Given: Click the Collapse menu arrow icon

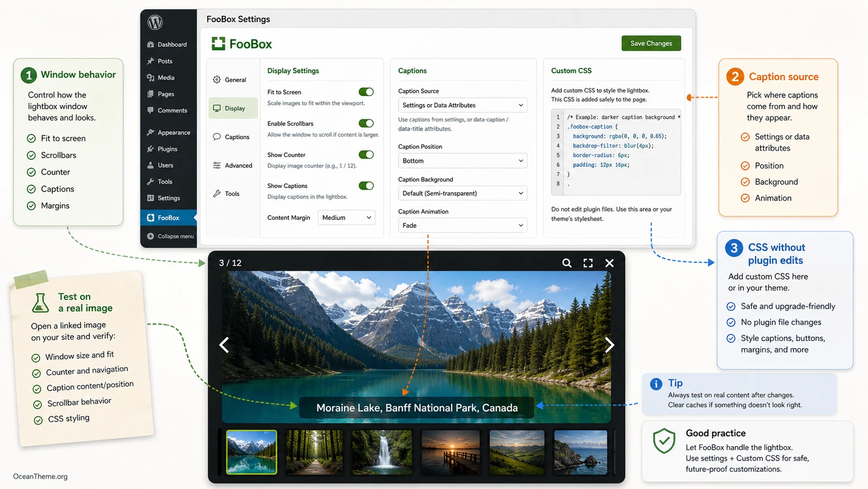Looking at the screenshot, I should click(151, 236).
